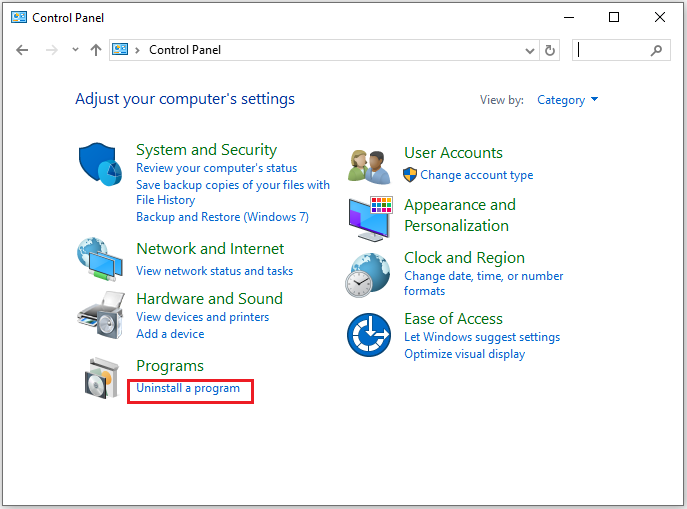Viewport: 687px width, 509px height.
Task: Click Review your computer's status
Action: point(216,168)
